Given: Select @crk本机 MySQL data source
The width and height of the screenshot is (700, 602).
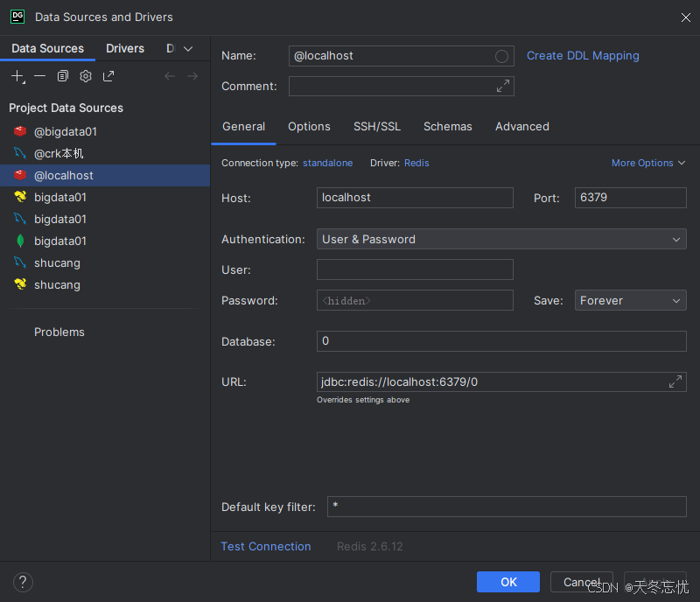Looking at the screenshot, I should tap(105, 154).
